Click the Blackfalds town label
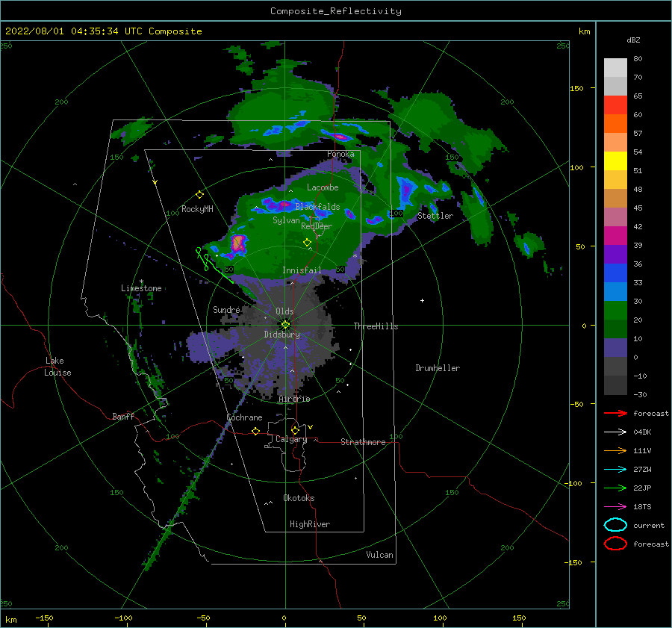Viewport: 672px width, 628px height. (x=317, y=207)
